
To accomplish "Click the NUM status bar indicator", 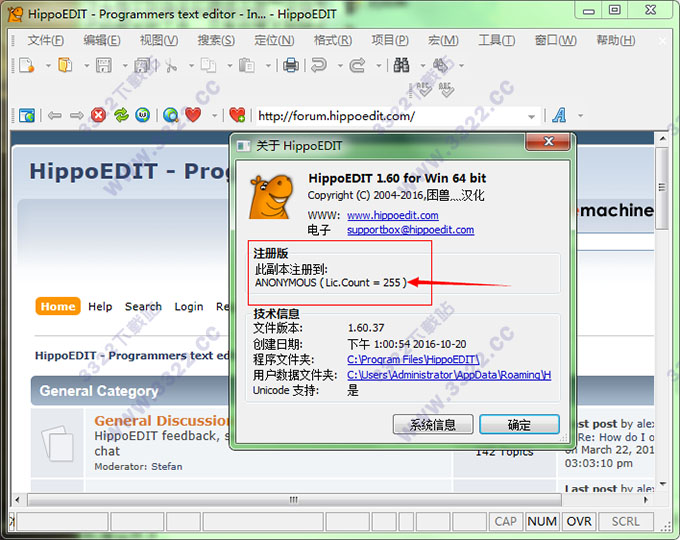I will pyautogui.click(x=542, y=521).
